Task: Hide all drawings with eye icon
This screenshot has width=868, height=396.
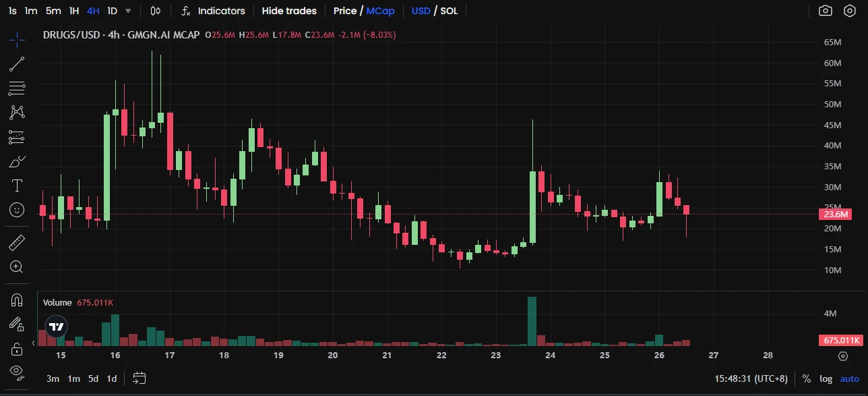Action: (17, 372)
